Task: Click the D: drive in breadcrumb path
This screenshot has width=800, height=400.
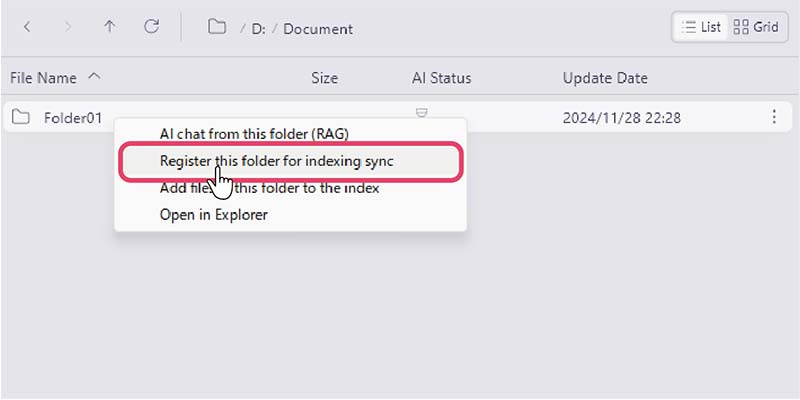Action: point(258,29)
